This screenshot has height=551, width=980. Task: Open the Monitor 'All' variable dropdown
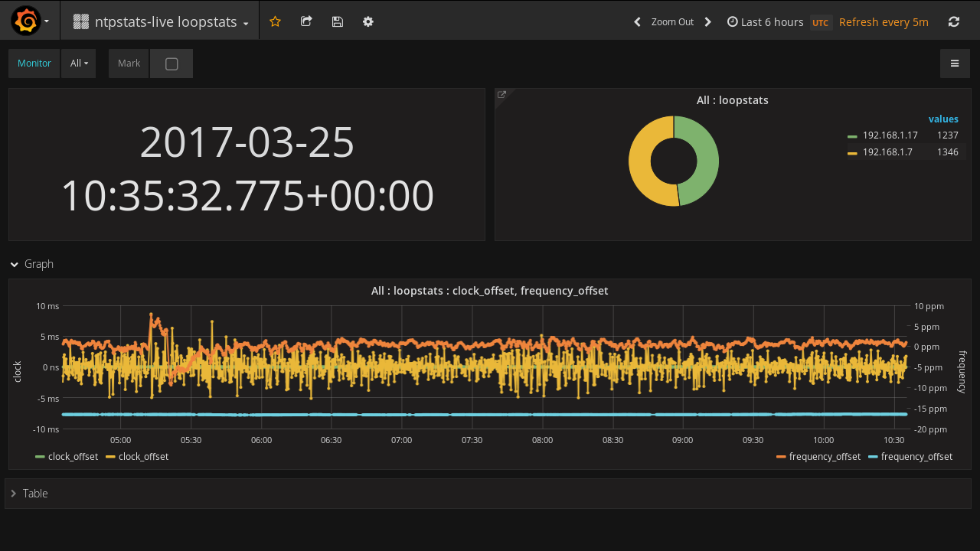(78, 64)
